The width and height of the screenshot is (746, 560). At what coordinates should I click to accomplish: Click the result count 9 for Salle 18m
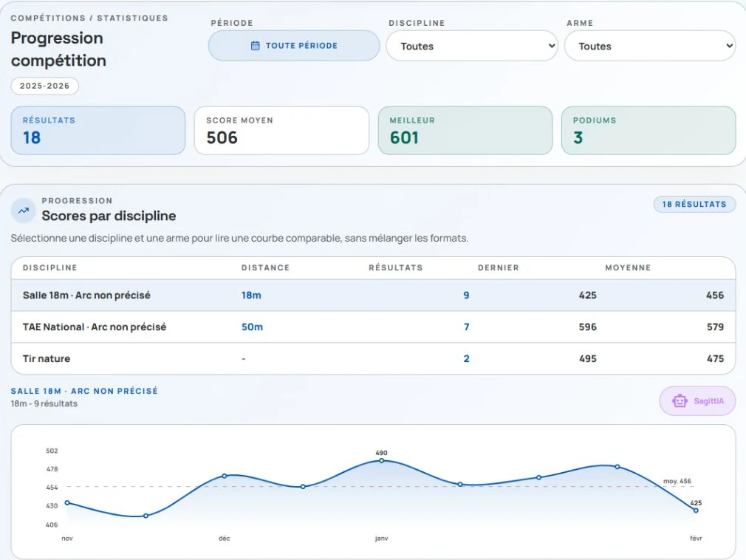(x=466, y=295)
